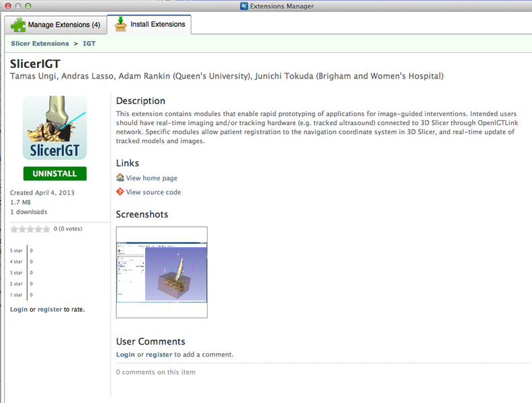Rate the extension with the fifth star
The height and width of the screenshot is (403, 532).
tap(46, 229)
